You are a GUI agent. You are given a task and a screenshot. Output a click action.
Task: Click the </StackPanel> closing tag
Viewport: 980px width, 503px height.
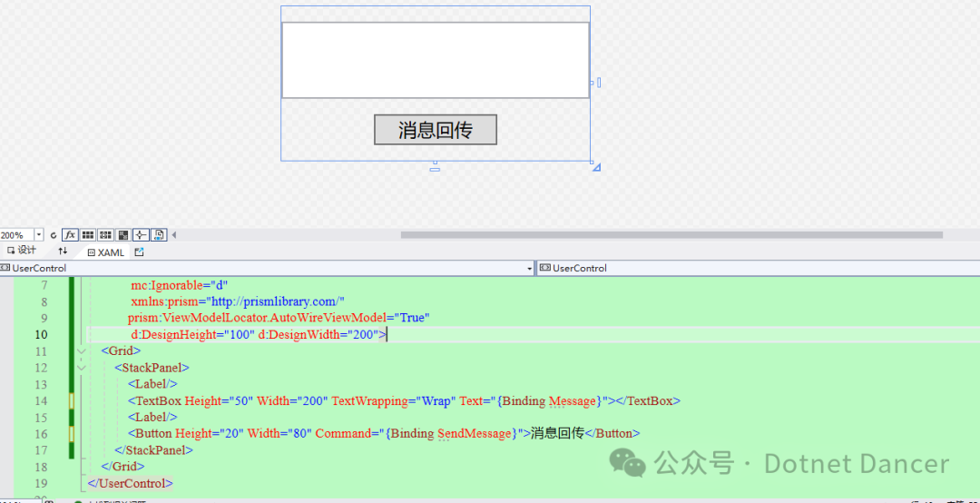[x=153, y=449]
